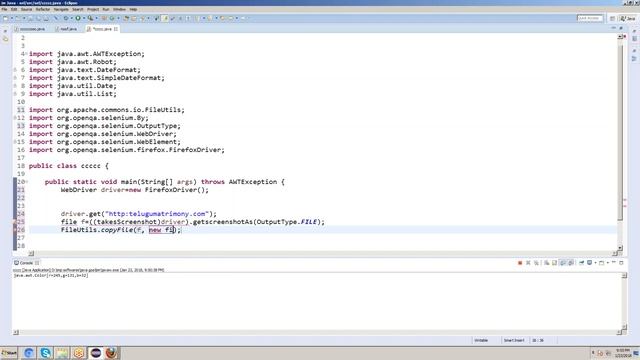Click the Windows Start button
Viewport: 640px width, 360px height.
pyautogui.click(x=9, y=353)
